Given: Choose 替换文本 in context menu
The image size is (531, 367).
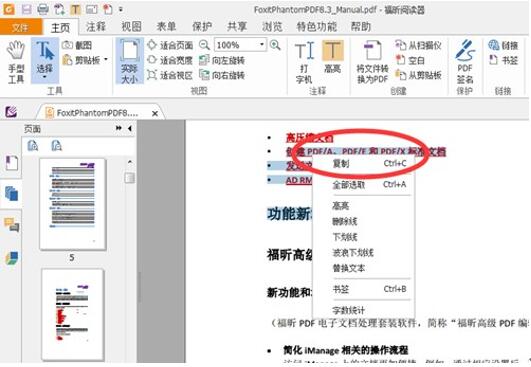Looking at the screenshot, I should (363, 268).
